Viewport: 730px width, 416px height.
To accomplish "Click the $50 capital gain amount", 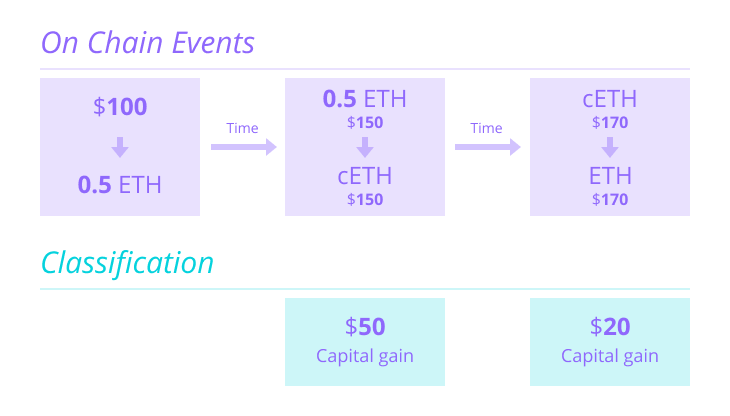I will pyautogui.click(x=365, y=326).
